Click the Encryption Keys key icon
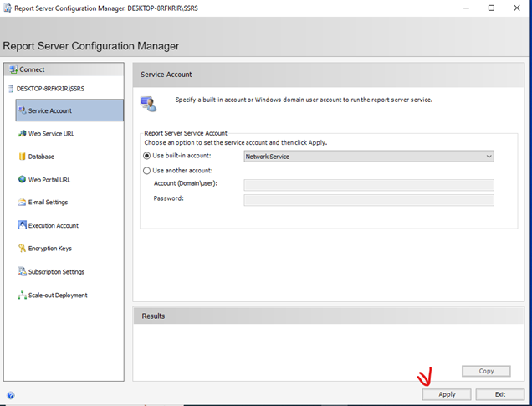 [22, 248]
